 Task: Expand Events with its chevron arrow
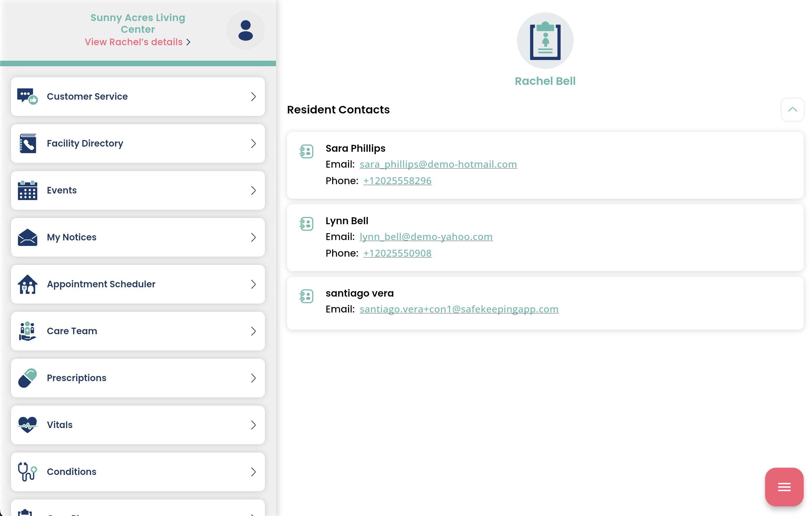(254, 190)
